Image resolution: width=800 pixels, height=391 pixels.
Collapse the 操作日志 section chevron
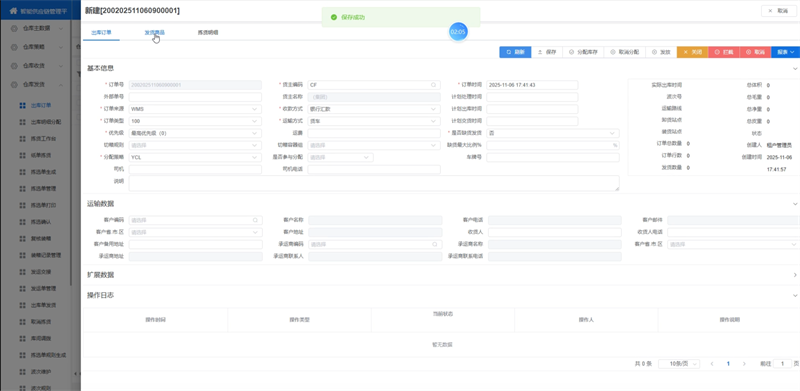[795, 296]
